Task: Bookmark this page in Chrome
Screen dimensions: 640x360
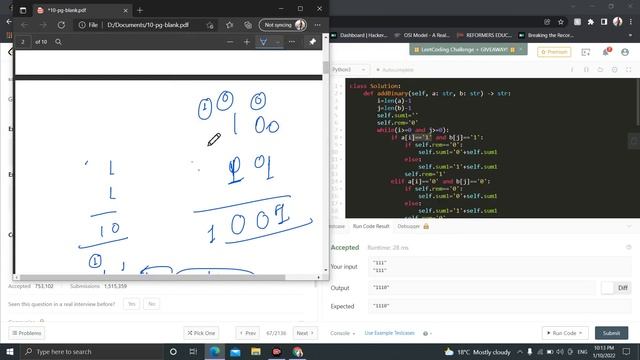Action: coord(561,22)
